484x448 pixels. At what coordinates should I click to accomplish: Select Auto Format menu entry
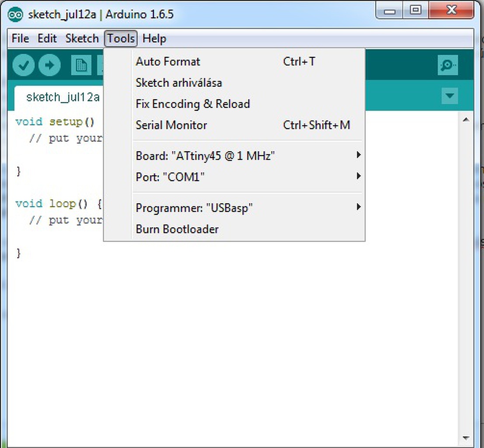tap(234, 62)
